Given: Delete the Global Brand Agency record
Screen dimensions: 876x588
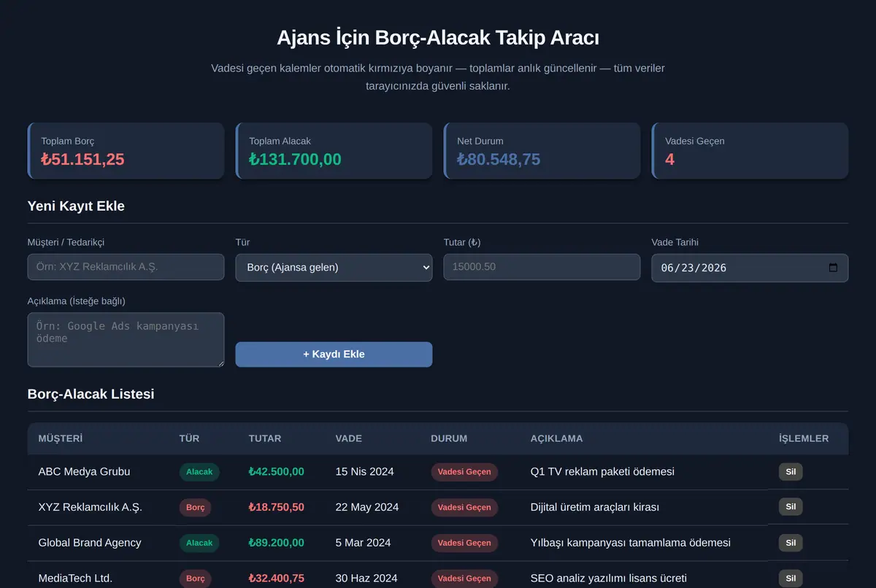Looking at the screenshot, I should click(x=791, y=543).
